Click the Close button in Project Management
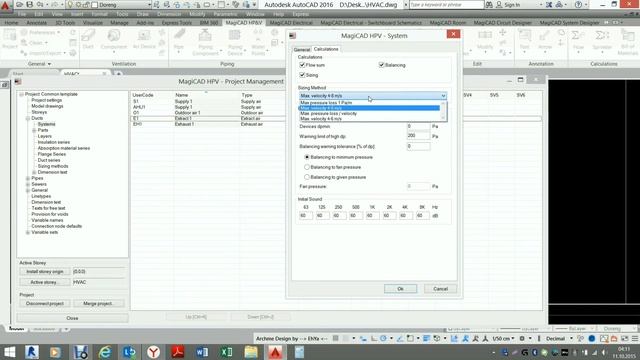The image size is (640, 360). (72, 318)
